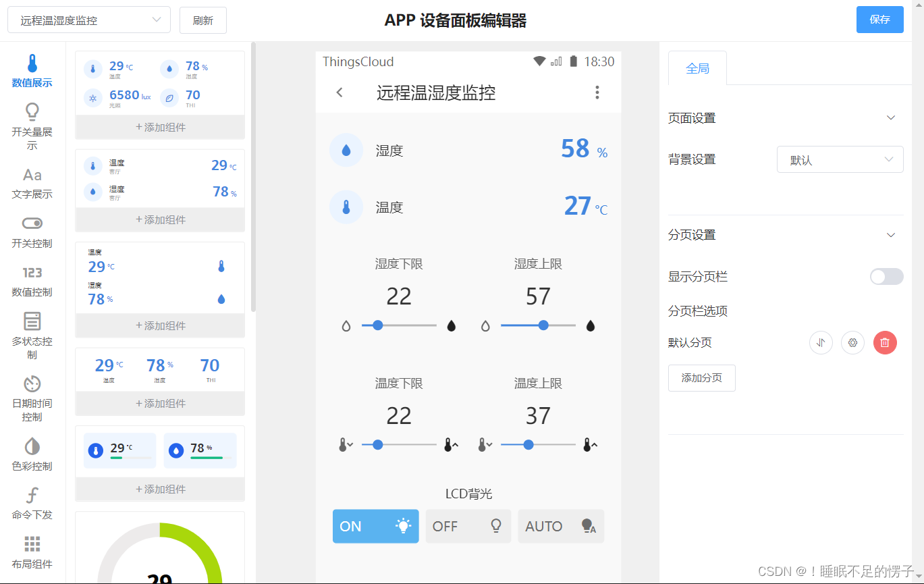Adjust the 温度上限 slider handle
924x584 pixels.
coord(528,445)
